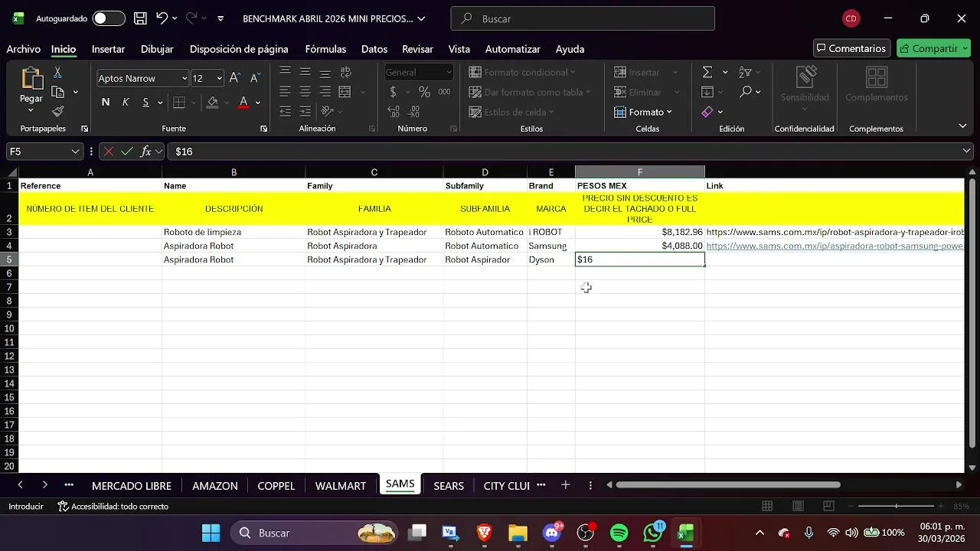Open the Formato cells dropdown

tap(643, 112)
